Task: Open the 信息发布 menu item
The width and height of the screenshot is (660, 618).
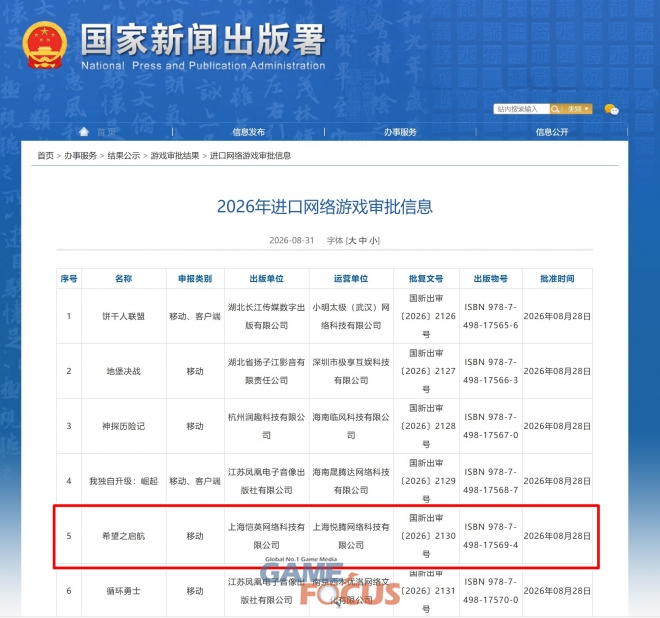Action: (249, 132)
